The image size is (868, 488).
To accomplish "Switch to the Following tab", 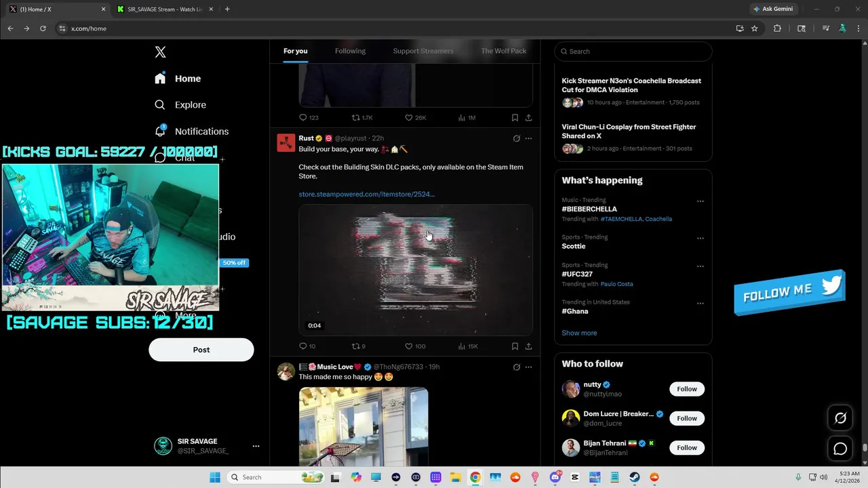I will [350, 51].
